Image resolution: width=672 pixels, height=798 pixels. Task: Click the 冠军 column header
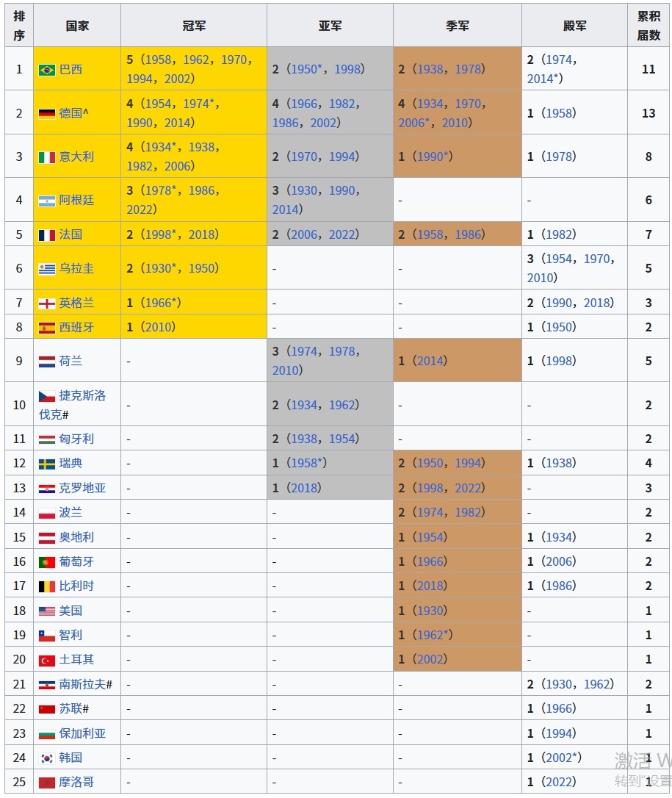click(x=194, y=26)
